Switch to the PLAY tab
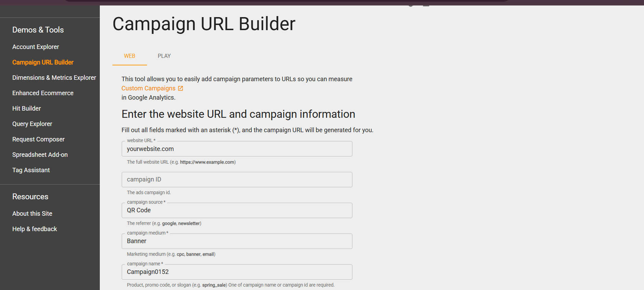The image size is (644, 290). (x=164, y=56)
